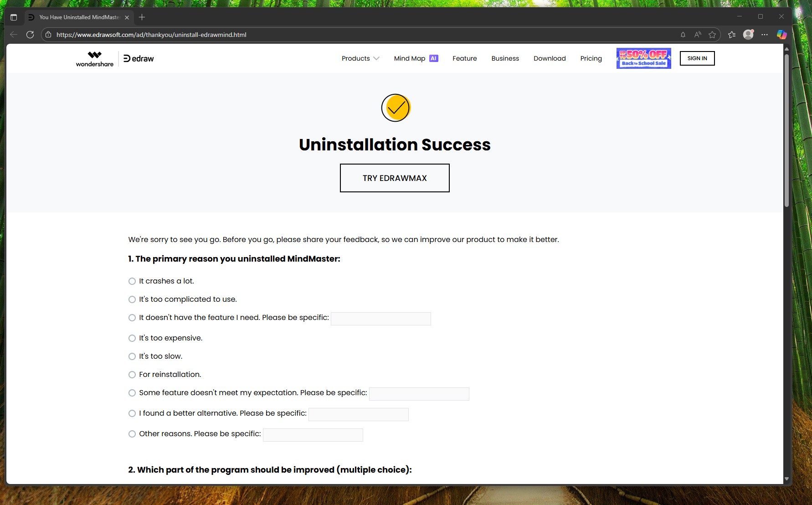Click the page vertical scrollbar thumb
This screenshot has height=505, width=812.
coord(786,131)
